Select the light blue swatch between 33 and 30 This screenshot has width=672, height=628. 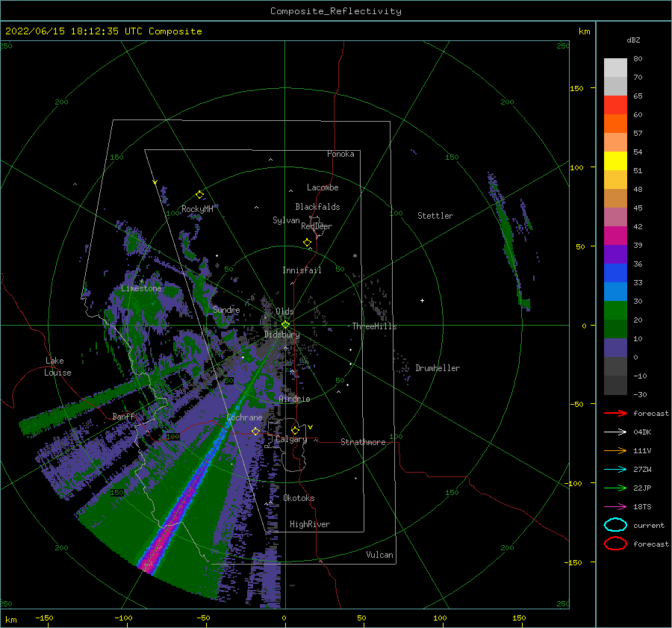tap(615, 291)
